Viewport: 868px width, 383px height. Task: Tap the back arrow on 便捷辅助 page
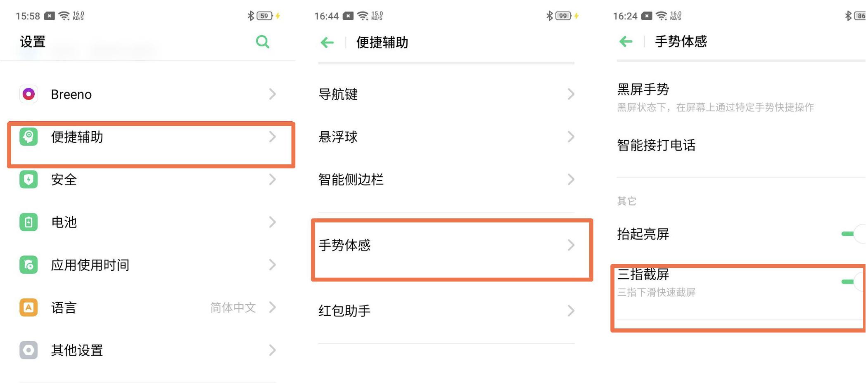click(x=327, y=42)
